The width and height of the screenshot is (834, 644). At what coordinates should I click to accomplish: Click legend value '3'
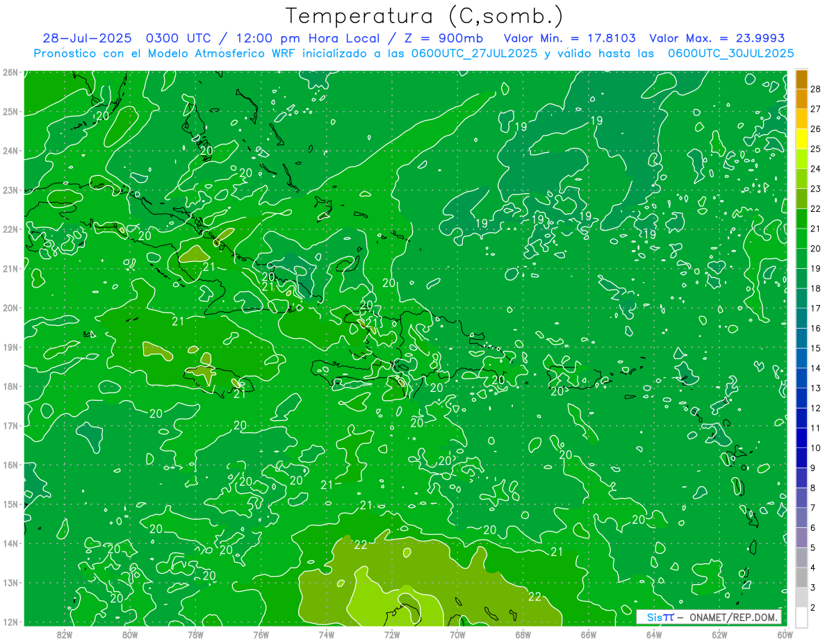(x=813, y=588)
